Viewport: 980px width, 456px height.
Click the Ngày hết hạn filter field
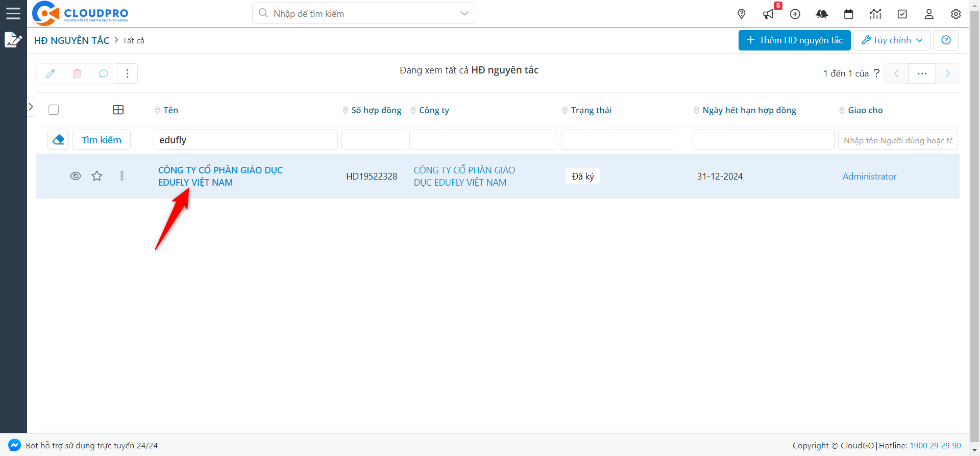tap(764, 140)
